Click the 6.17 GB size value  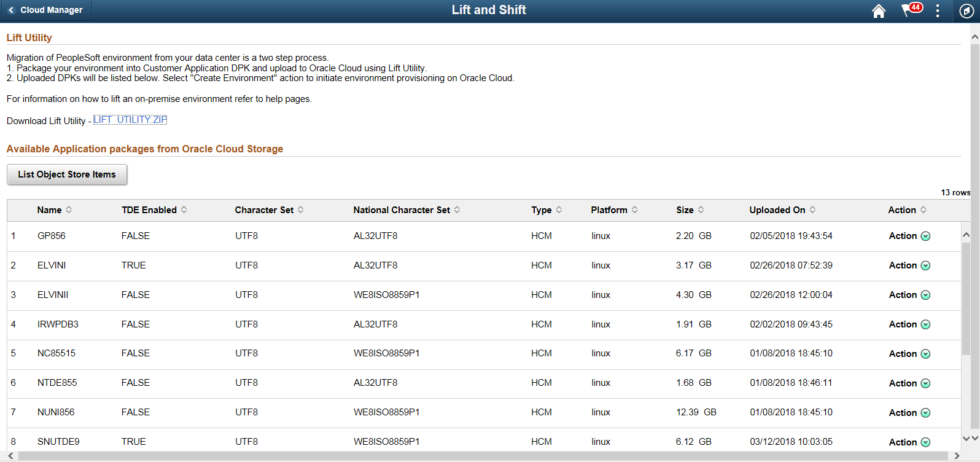click(694, 353)
